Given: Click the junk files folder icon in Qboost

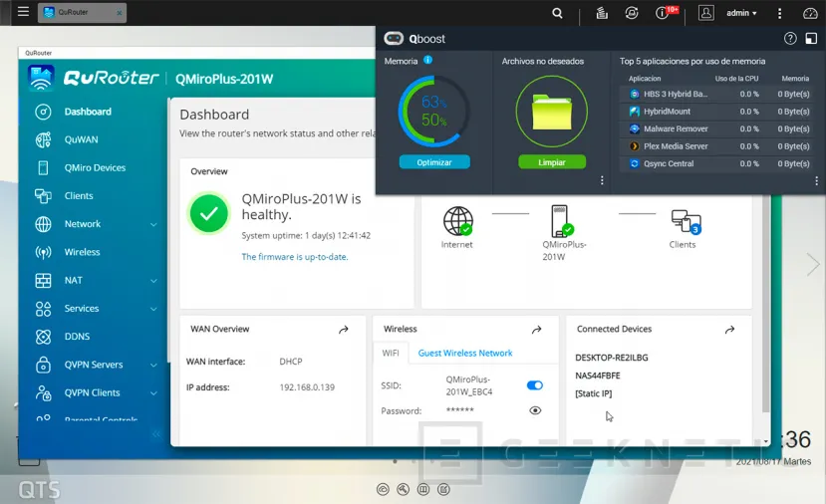Looking at the screenshot, I should 552,112.
